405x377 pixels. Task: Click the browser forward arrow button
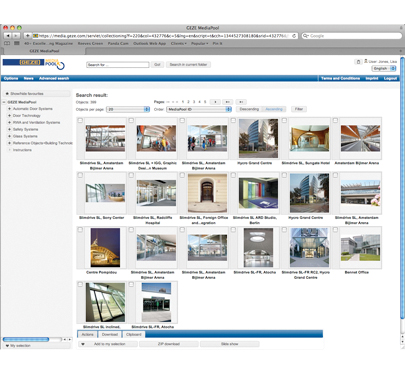coord(16,36)
